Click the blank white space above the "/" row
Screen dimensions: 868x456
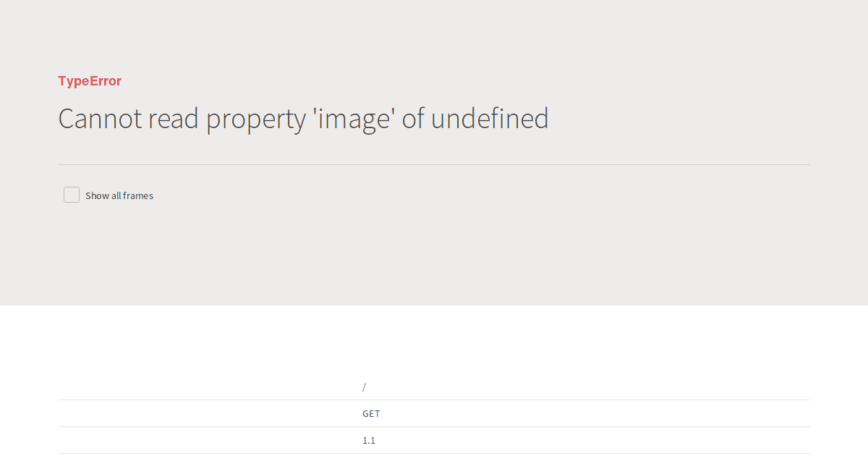tap(434, 340)
